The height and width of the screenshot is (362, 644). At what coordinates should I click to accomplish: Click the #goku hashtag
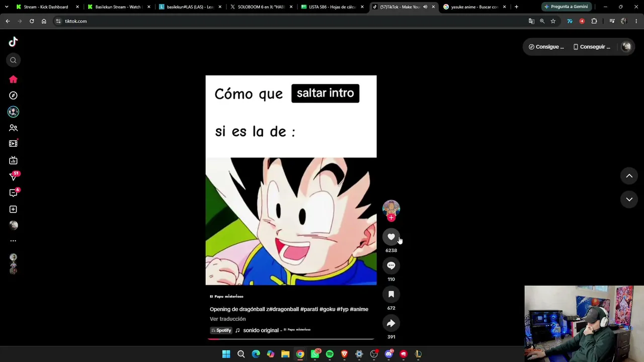(327, 309)
